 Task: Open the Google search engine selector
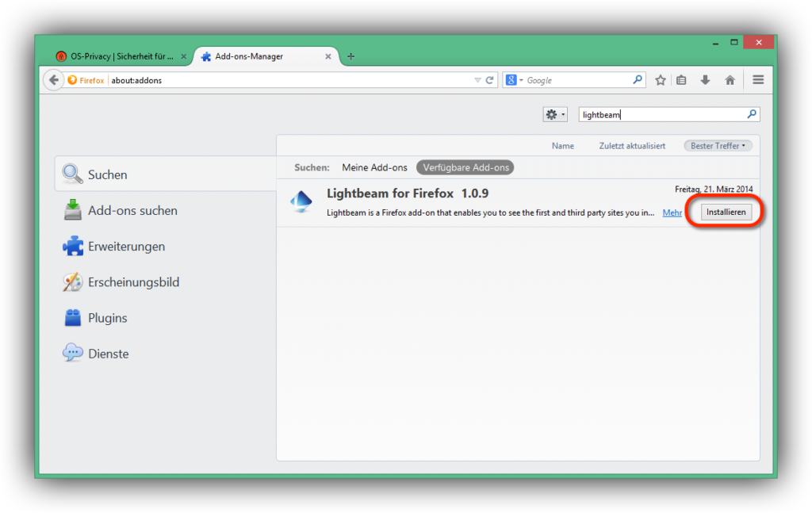(x=514, y=80)
